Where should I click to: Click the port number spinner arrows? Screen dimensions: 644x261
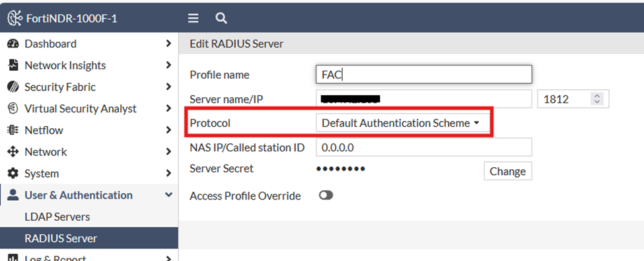[x=597, y=99]
